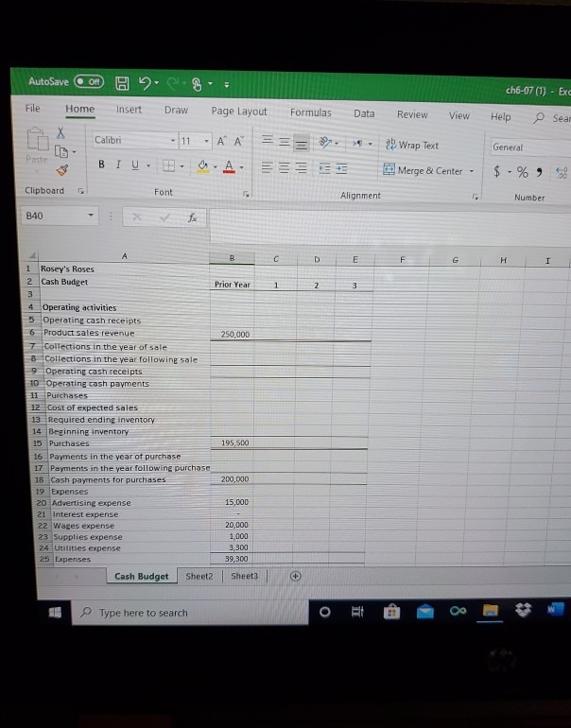Switch to the Data tab
Screen dimensions: 571x728
[364, 113]
